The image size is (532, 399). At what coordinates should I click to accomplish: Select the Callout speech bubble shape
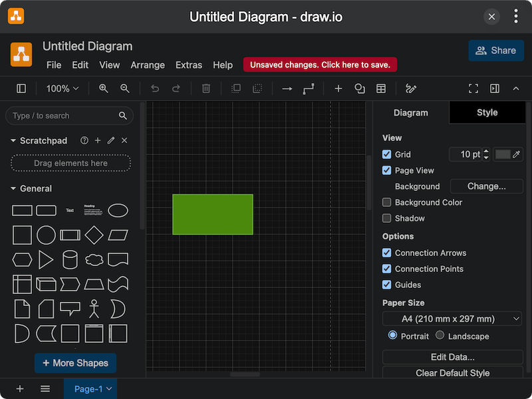(70, 309)
